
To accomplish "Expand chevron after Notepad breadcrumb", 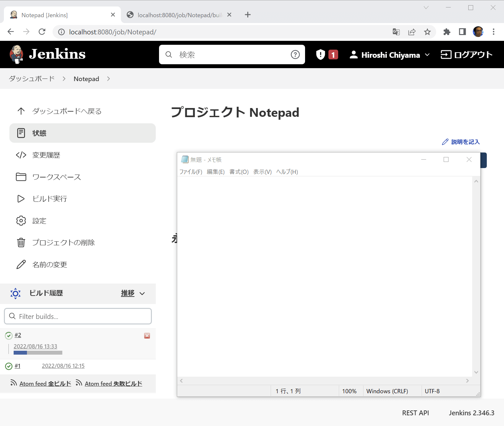I will 108,79.
